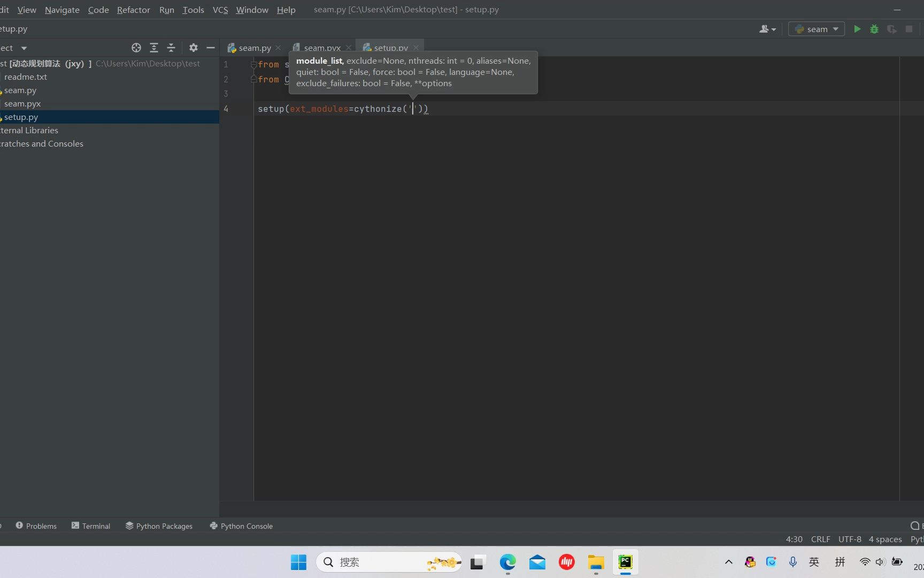
Task: Open the Python Packages tool window
Action: click(159, 526)
